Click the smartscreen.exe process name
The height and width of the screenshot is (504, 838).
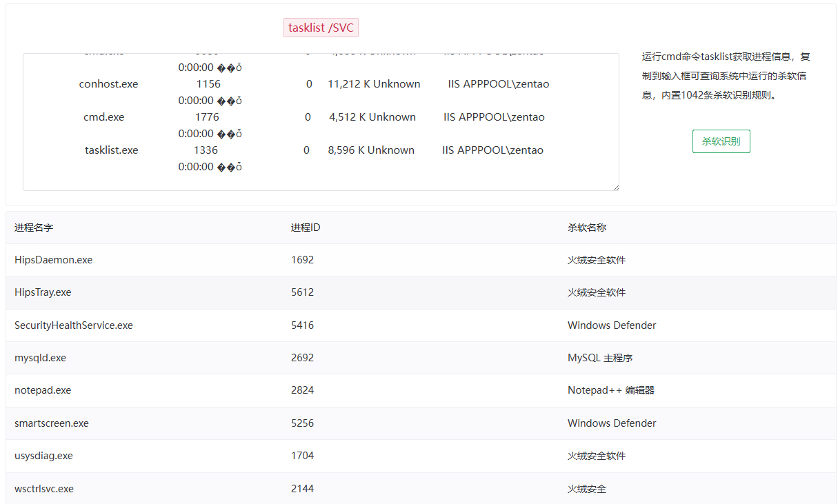click(51, 423)
